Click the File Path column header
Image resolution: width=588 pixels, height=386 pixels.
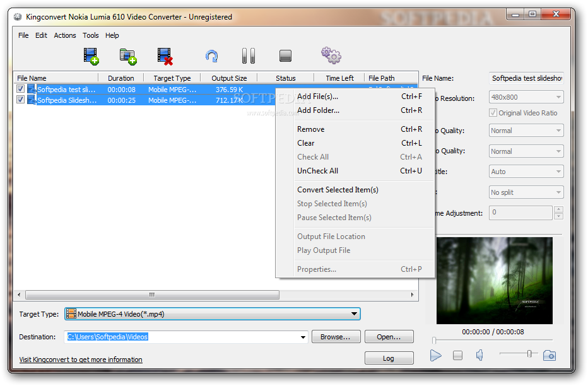coord(392,78)
